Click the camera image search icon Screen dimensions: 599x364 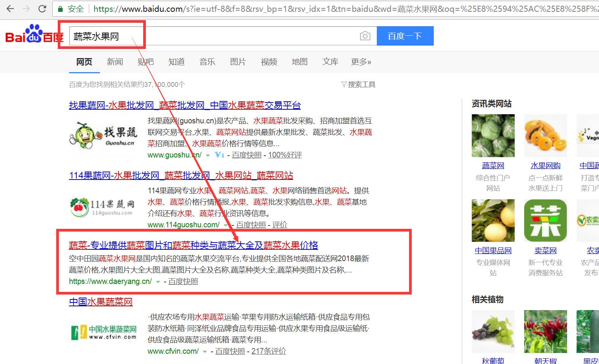point(365,36)
